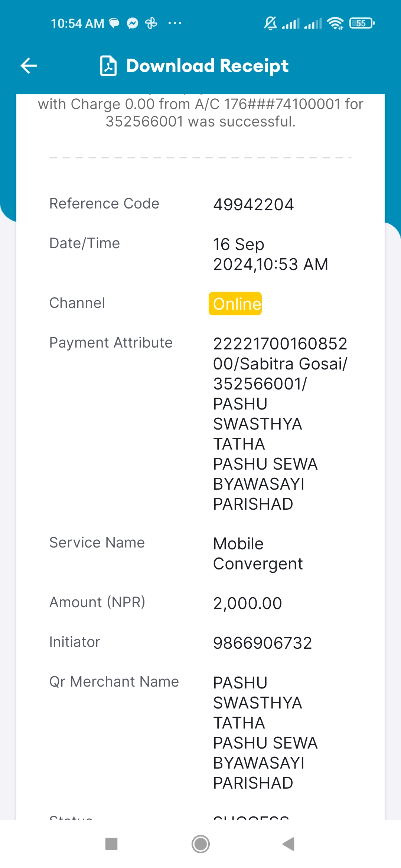Tap the Android recent apps square button
Image resolution: width=401 pixels, height=868 pixels.
[111, 844]
